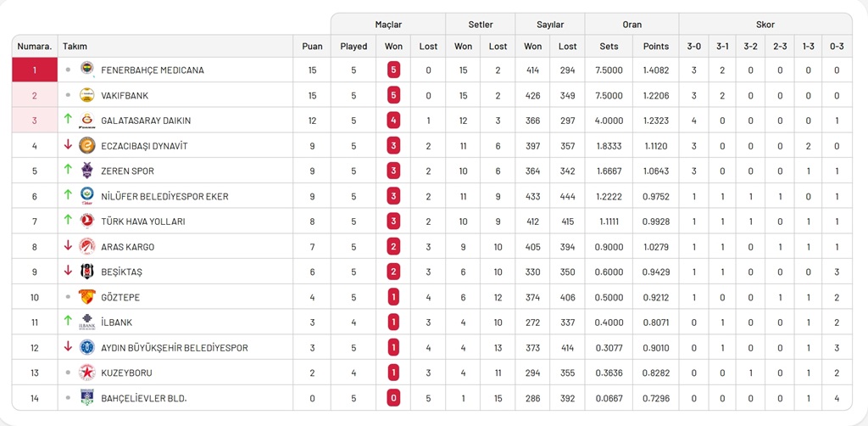Click the Numara column header
868x426 pixels.
35,47
